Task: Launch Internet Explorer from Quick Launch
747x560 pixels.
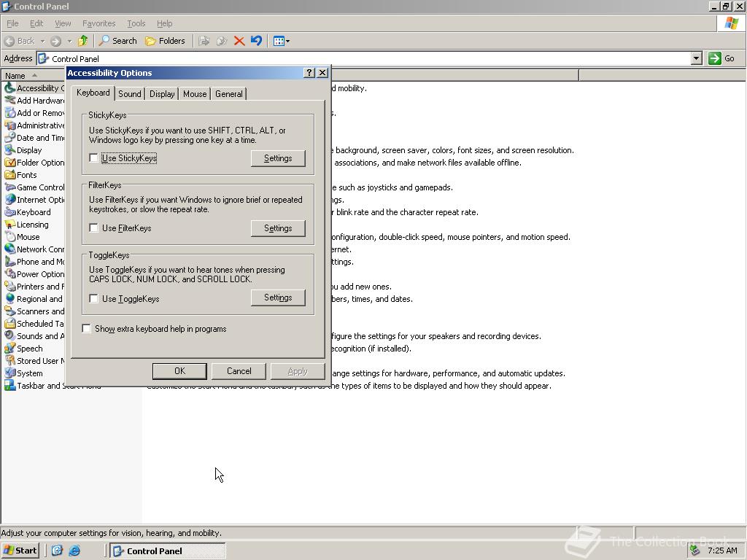Action: coord(74,551)
